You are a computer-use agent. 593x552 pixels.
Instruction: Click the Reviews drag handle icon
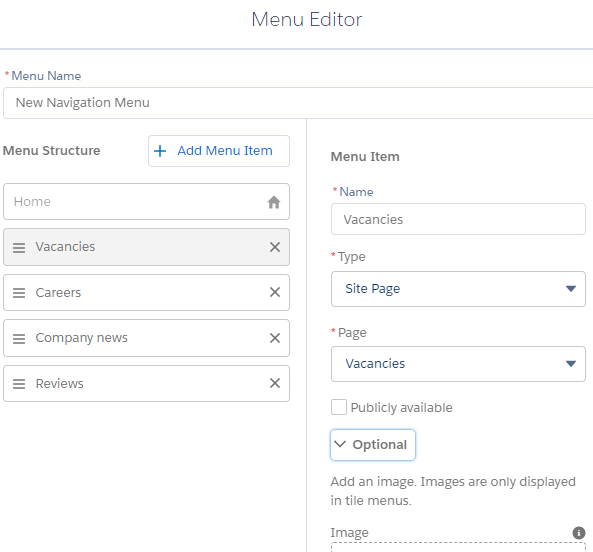(x=19, y=384)
